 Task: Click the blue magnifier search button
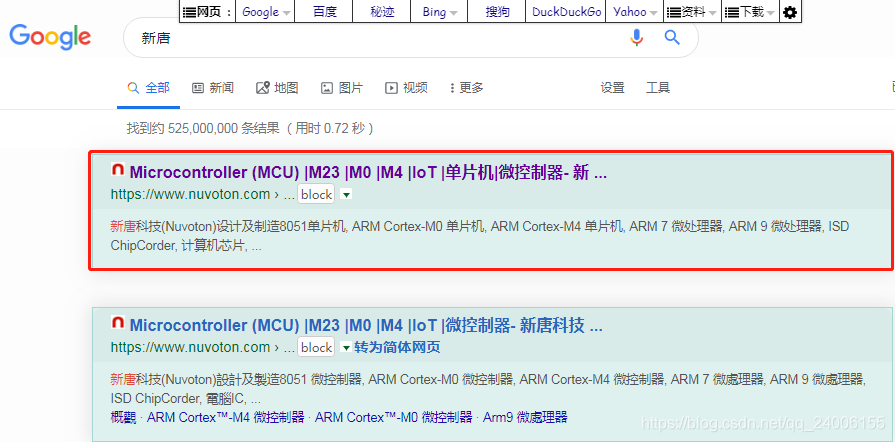point(672,38)
